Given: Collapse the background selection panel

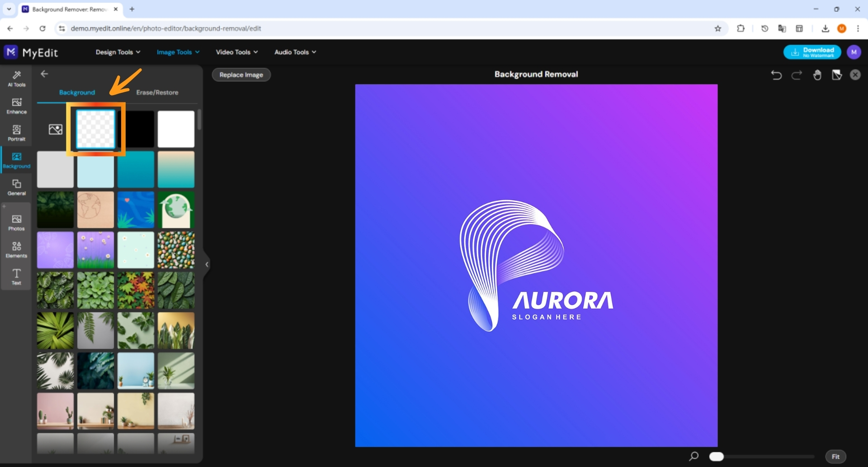Looking at the screenshot, I should coord(207,264).
